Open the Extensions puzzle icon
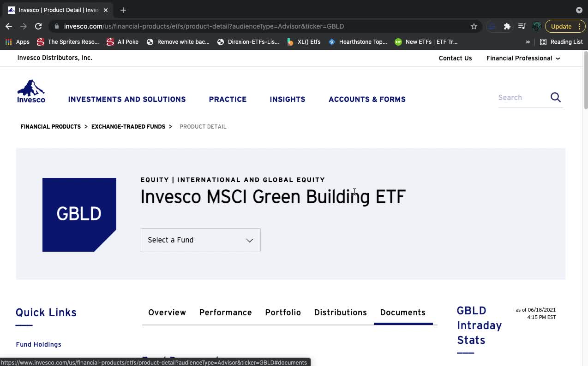Viewport: 588px width, 366px height. pos(507,26)
